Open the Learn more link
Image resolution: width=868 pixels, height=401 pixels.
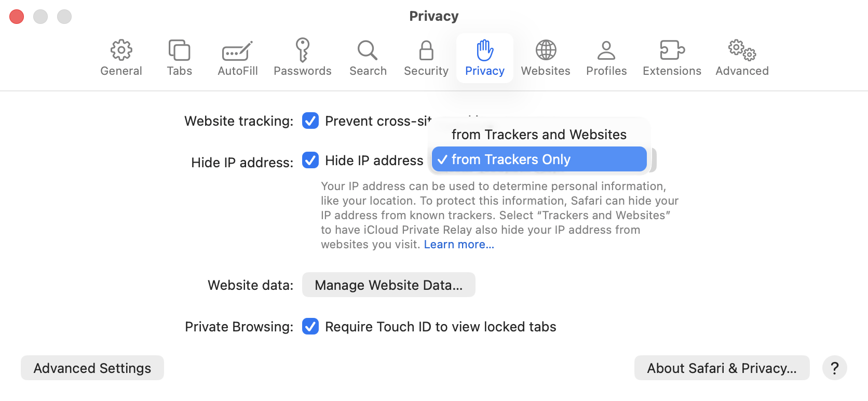point(459,245)
